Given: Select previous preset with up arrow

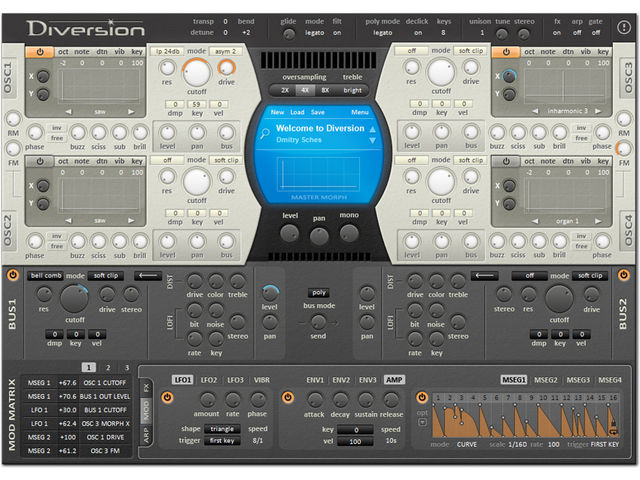Looking at the screenshot, I should 372,129.
